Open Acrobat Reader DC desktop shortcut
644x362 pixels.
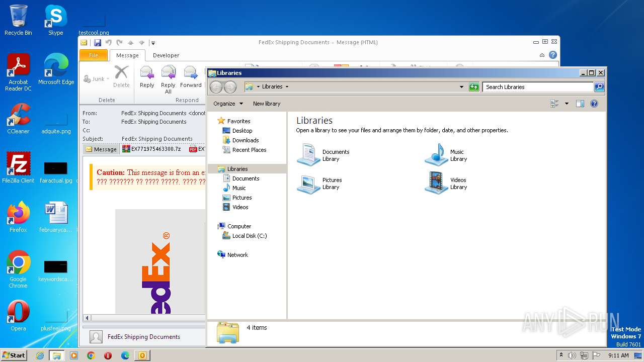tap(18, 72)
